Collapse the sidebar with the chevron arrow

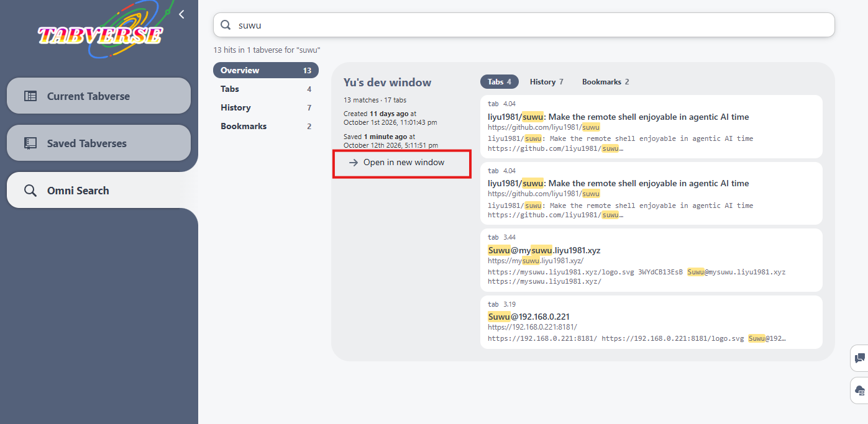tap(181, 14)
